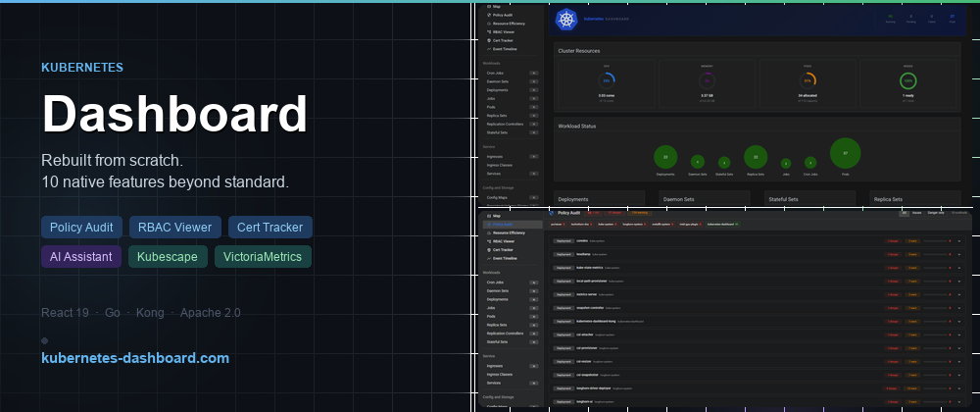Filter by portainer namespace chip
Viewport: 980px width, 412px height.
click(x=558, y=225)
